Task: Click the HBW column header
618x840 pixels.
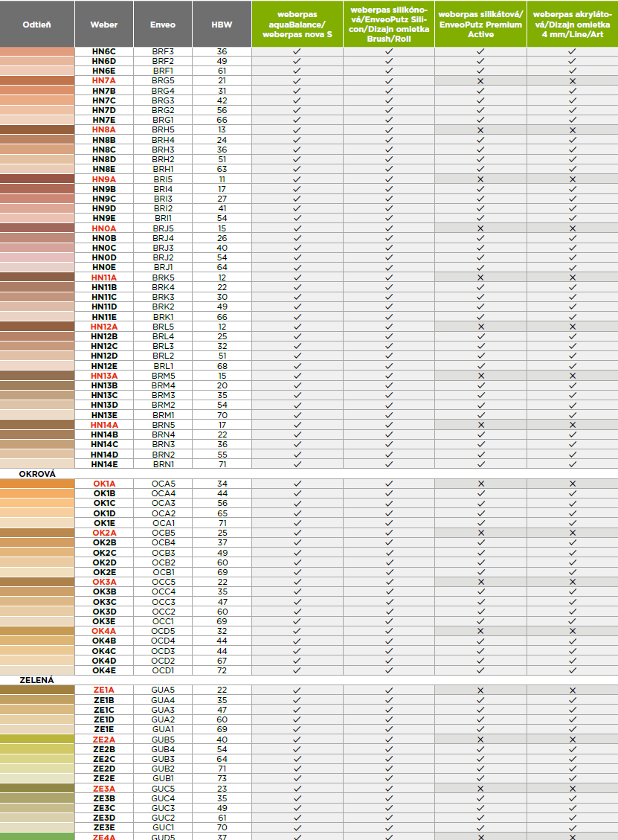Action: (x=222, y=24)
